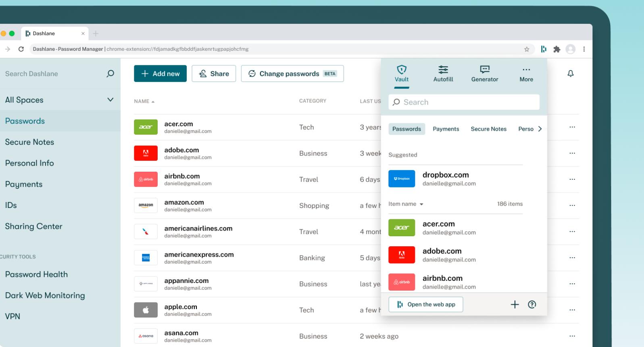This screenshot has height=347, width=644.
Task: Open the notifications bell icon
Action: pos(571,73)
